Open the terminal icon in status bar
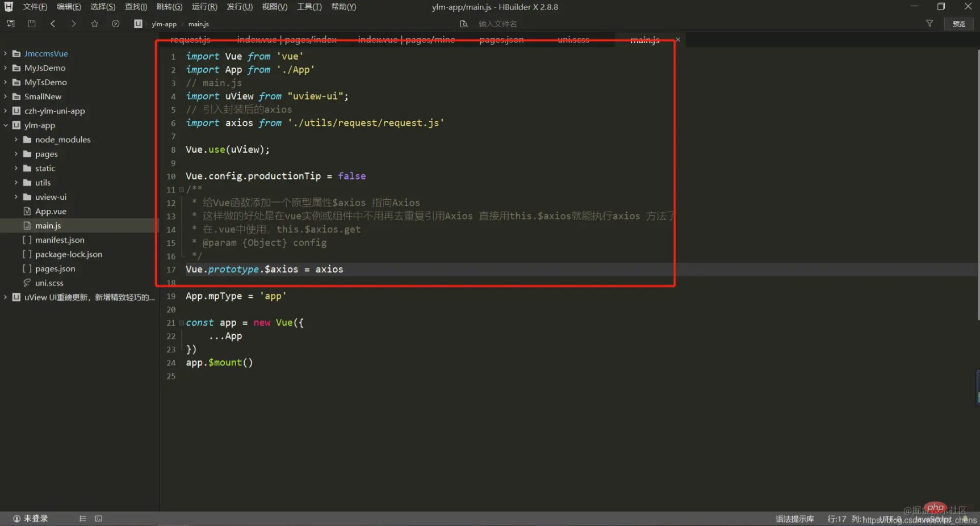The image size is (980, 526). coord(99,519)
